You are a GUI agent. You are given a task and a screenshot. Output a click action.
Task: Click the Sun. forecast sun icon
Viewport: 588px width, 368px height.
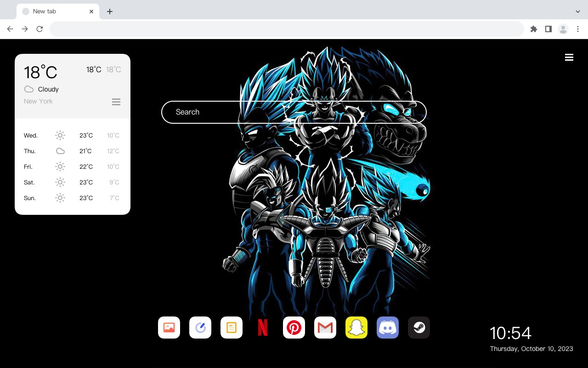pos(60,198)
